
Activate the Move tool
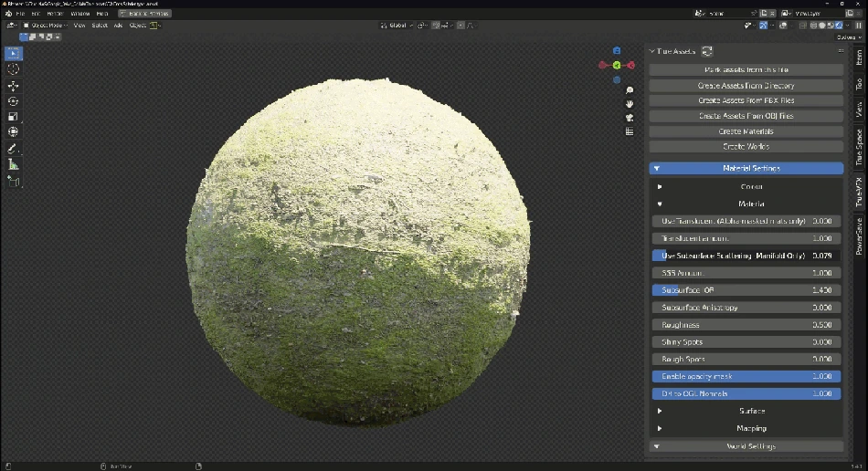(x=14, y=85)
